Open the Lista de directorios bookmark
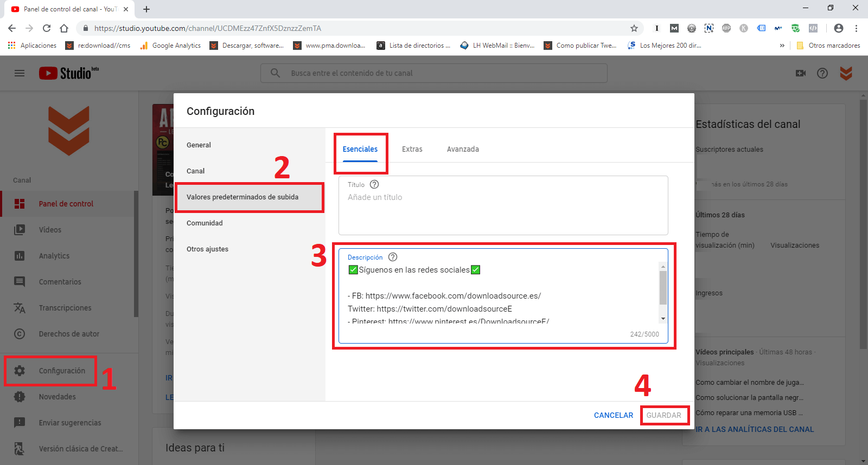 (x=414, y=46)
